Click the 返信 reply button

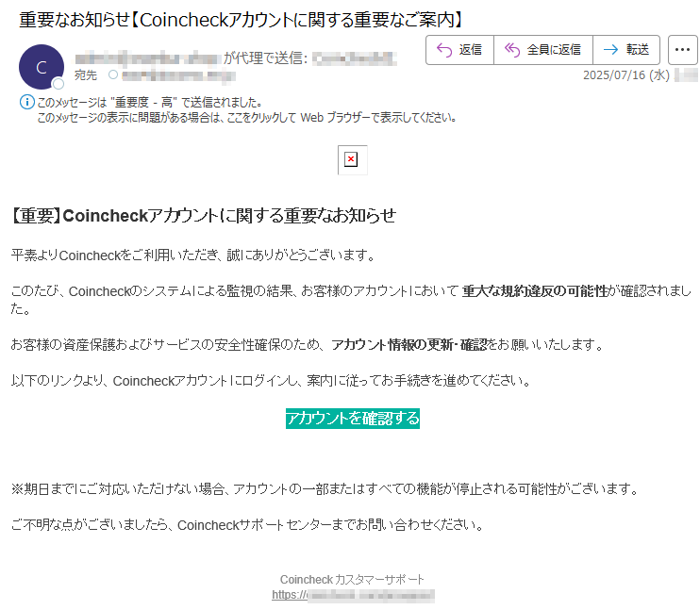pyautogui.click(x=459, y=50)
